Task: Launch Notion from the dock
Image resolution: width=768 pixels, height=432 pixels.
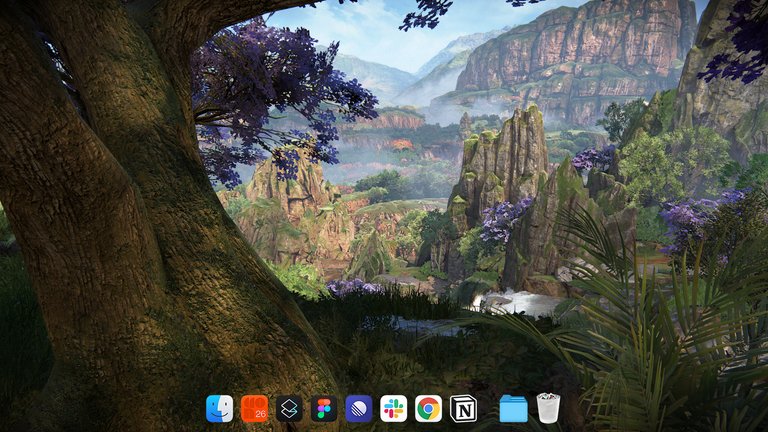Action: tap(463, 408)
